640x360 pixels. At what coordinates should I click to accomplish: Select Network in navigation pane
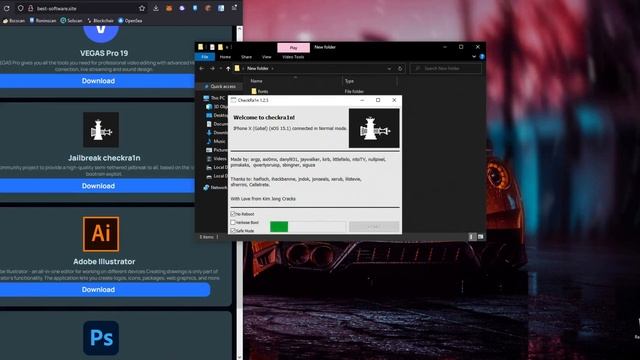[x=215, y=187]
